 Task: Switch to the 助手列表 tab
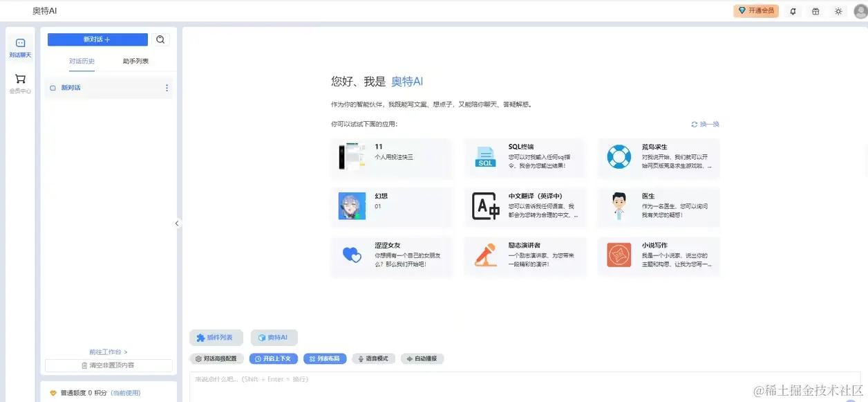pos(135,61)
